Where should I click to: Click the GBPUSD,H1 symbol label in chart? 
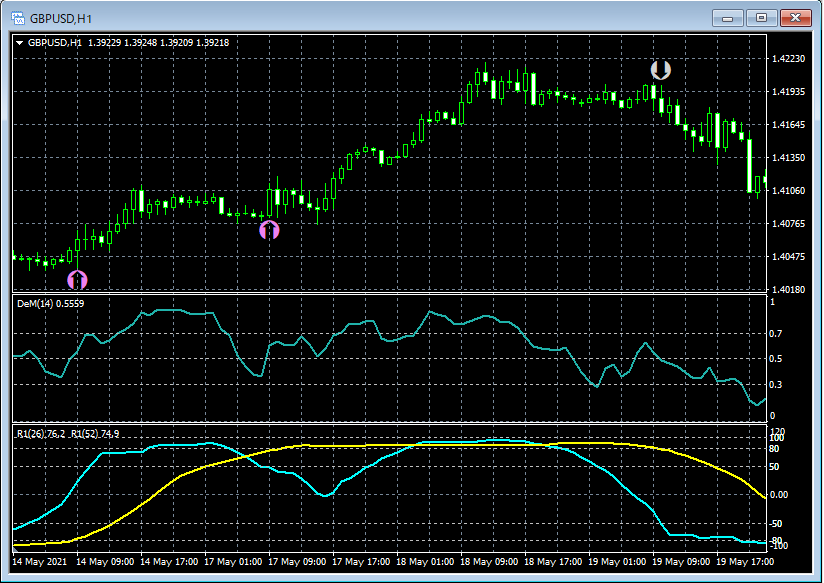click(x=55, y=43)
